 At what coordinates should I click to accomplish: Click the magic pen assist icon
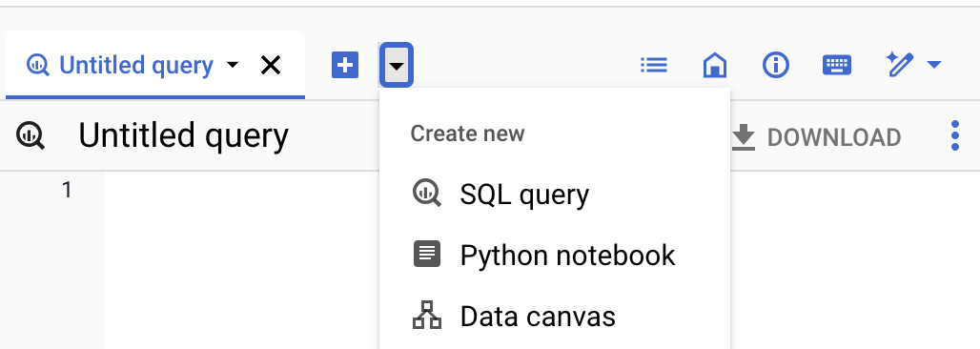click(x=900, y=65)
